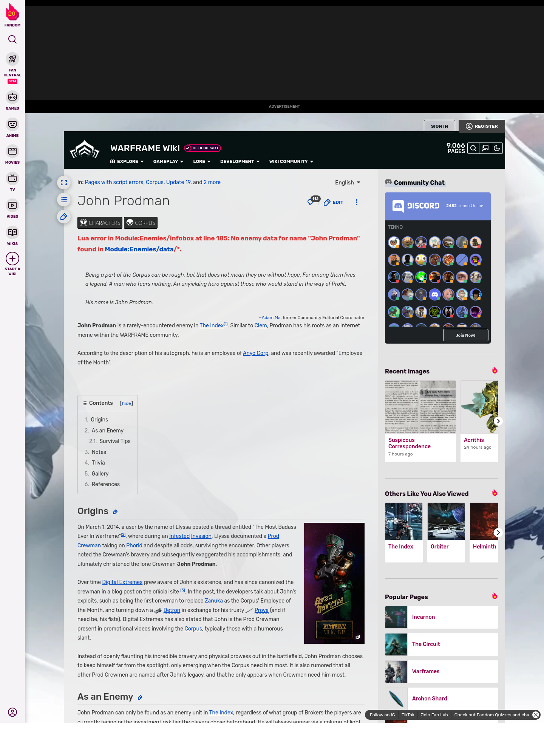Follow the Clem link
Viewport: 544px width, 756px height.
point(261,325)
